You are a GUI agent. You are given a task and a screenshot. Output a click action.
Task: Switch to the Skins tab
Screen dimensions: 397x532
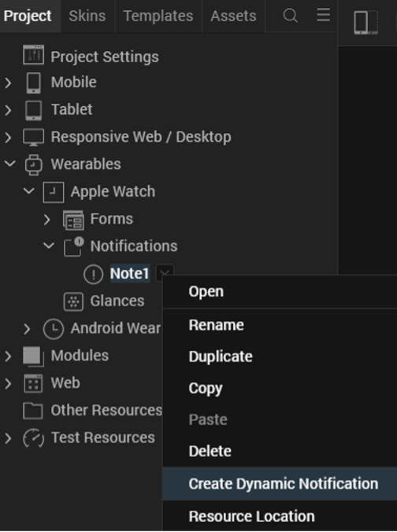click(x=87, y=16)
